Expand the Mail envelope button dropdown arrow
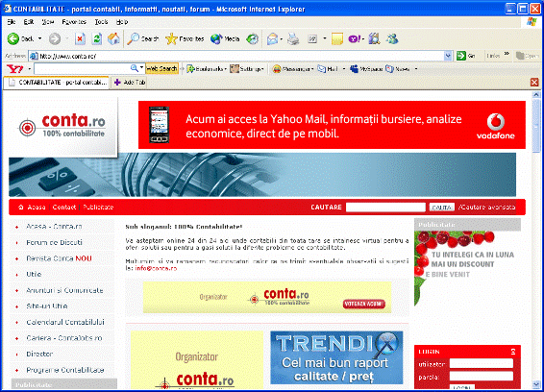 point(281,38)
